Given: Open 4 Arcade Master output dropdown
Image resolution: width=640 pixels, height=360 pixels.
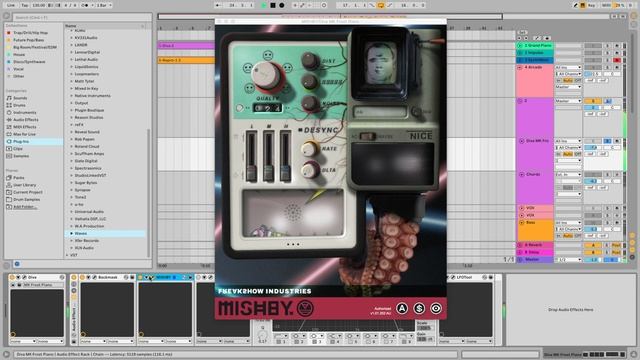Looking at the screenshot, I should (x=568, y=87).
